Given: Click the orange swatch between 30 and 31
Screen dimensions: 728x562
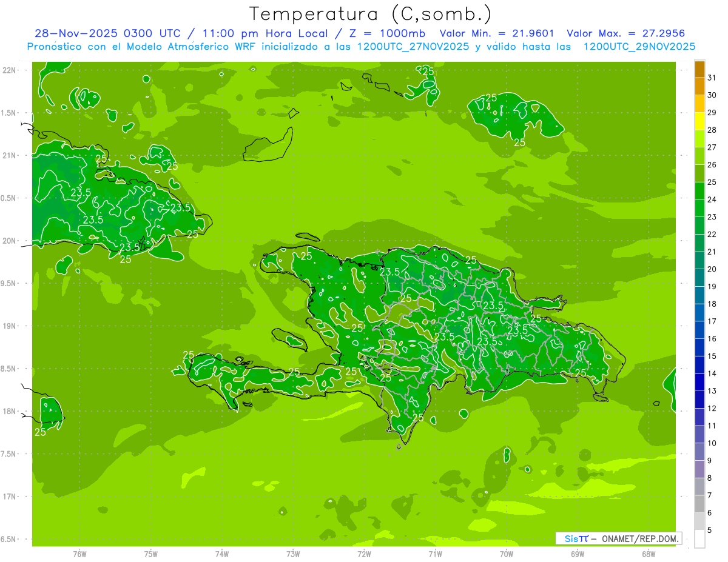Looking at the screenshot, I should 699,86.
